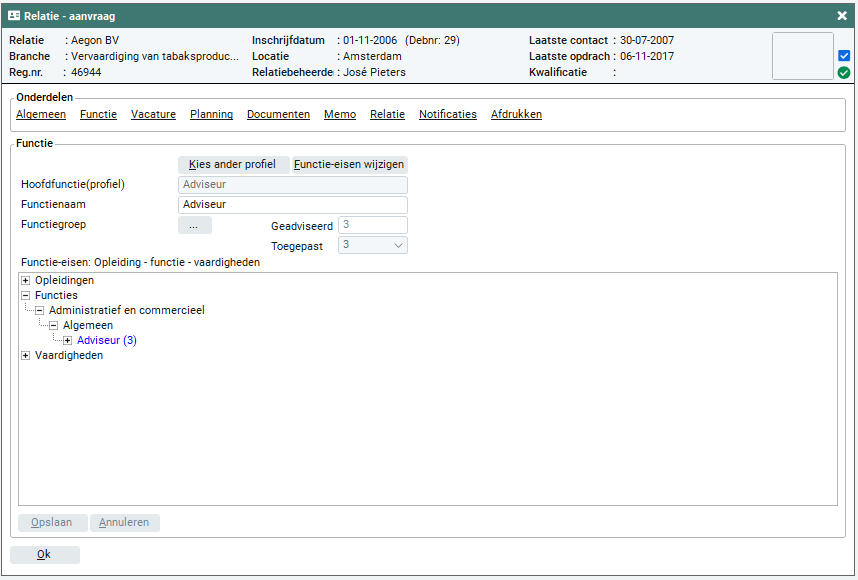This screenshot has width=858, height=580.
Task: Open the Vacature section
Action: 153,115
